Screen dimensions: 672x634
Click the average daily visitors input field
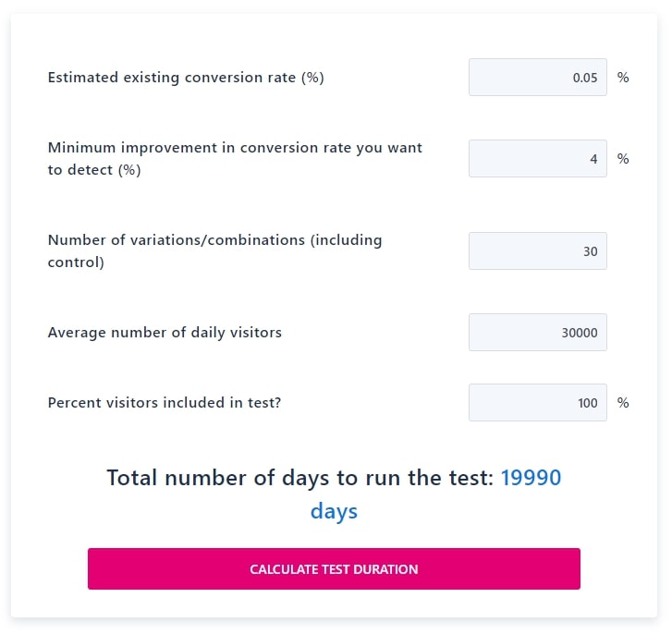(537, 333)
